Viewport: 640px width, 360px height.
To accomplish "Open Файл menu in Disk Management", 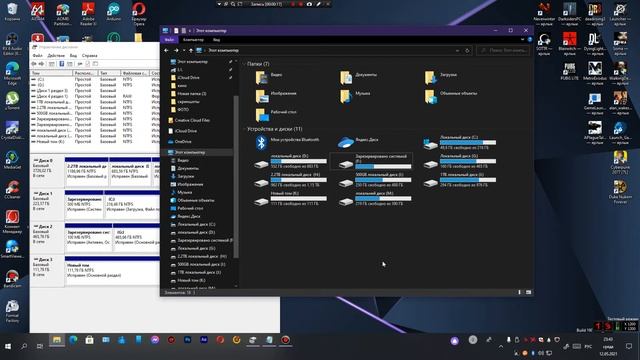I will coord(38,56).
